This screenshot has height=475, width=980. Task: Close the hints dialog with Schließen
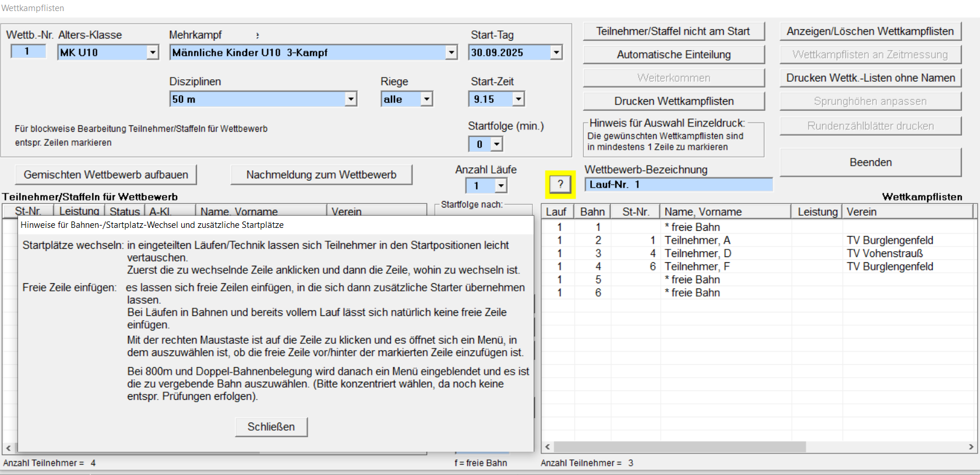(x=271, y=427)
